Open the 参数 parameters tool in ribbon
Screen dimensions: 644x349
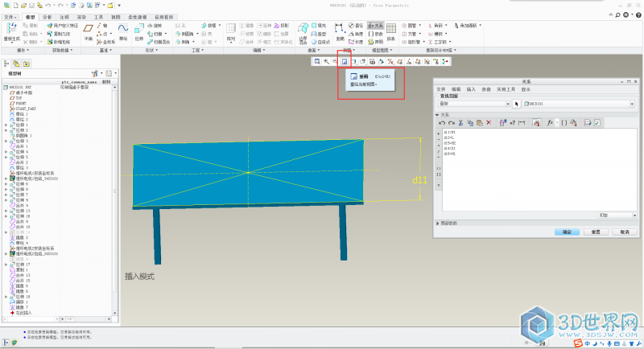pyautogui.click(x=375, y=34)
